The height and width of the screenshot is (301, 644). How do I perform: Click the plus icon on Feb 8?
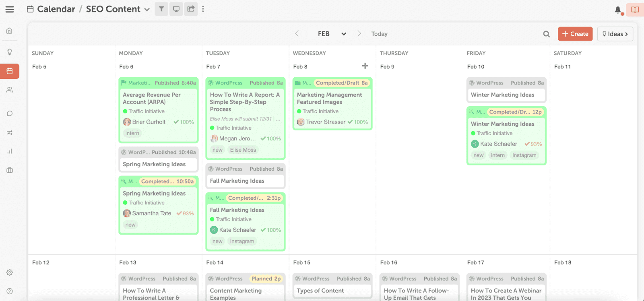click(x=365, y=66)
